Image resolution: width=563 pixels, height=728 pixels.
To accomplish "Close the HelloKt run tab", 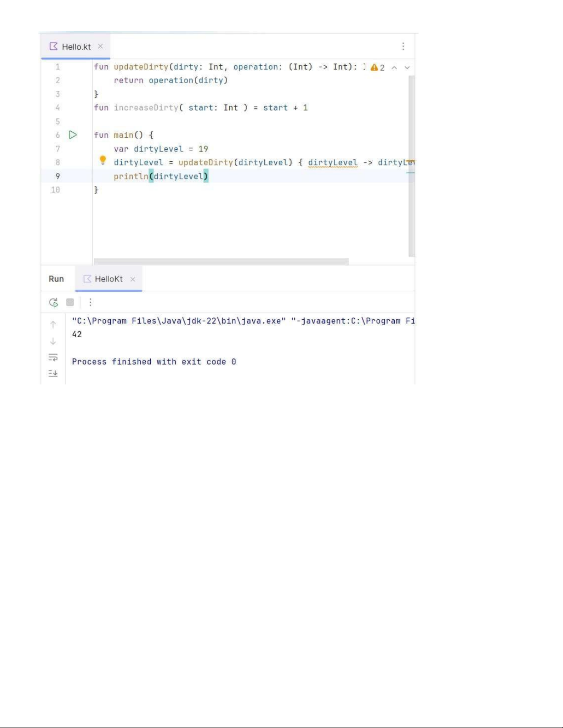I will tap(133, 279).
